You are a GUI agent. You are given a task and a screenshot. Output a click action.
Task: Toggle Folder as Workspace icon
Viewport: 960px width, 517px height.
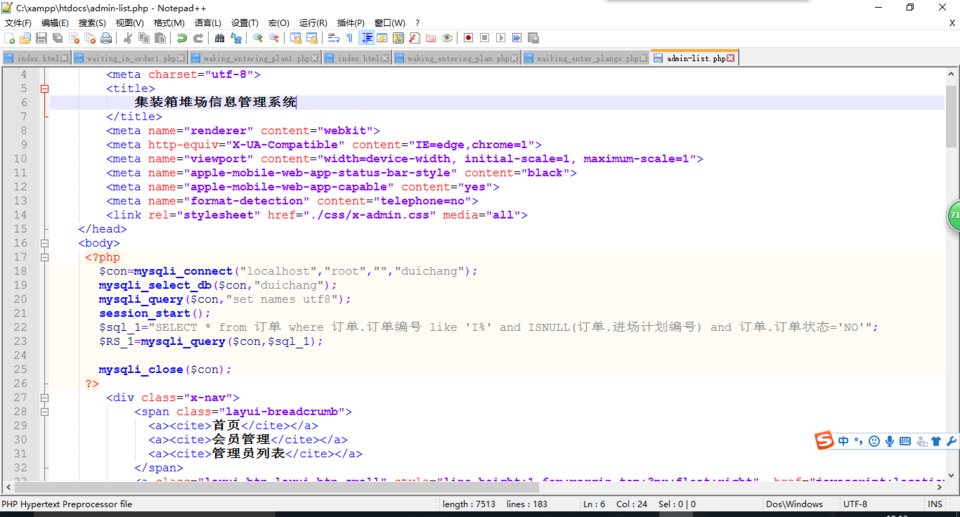click(x=431, y=38)
